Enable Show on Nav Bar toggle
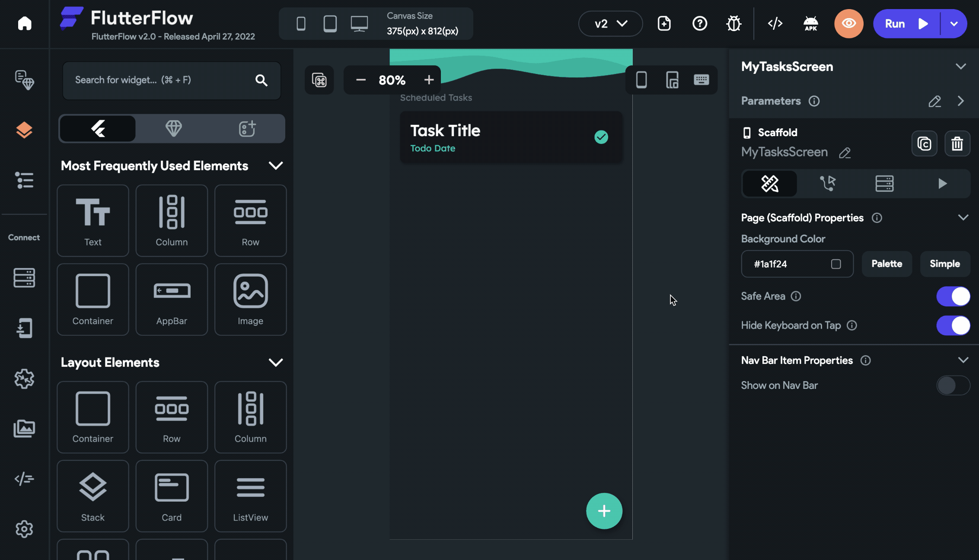The image size is (979, 560). (x=953, y=385)
